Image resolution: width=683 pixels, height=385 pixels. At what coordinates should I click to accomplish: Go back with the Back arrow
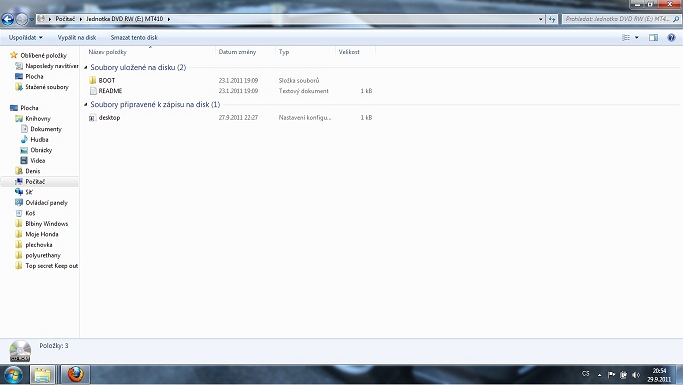(x=8, y=19)
